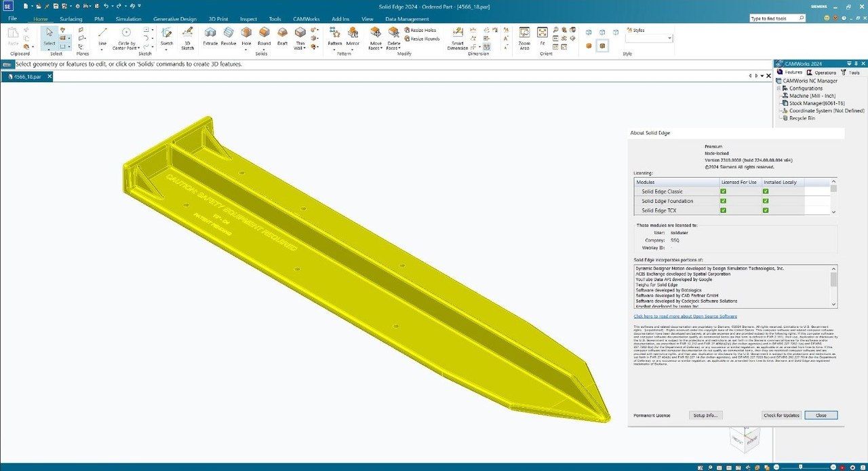868x471 pixels.
Task: Undo the last action in quick access
Action: tap(105, 6)
